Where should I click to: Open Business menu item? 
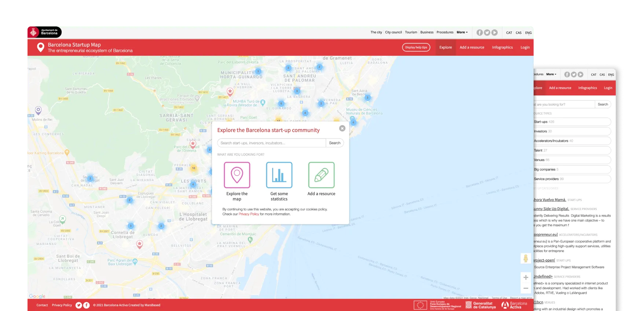coord(427,32)
